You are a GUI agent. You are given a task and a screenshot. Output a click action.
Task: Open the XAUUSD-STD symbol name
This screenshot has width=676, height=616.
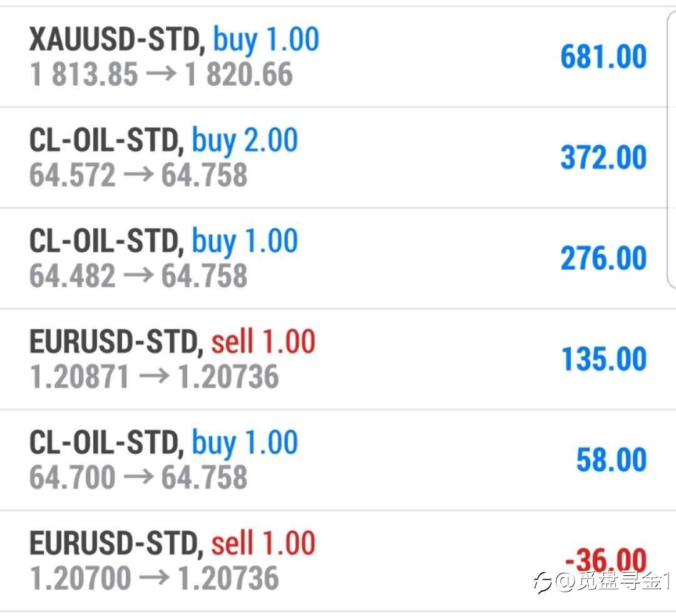click(x=116, y=40)
